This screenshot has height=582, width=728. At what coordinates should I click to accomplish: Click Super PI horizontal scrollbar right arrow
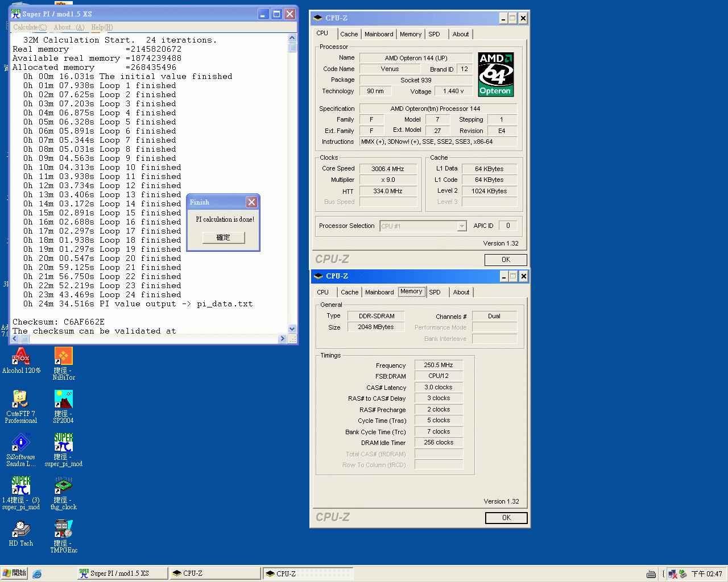coord(283,339)
